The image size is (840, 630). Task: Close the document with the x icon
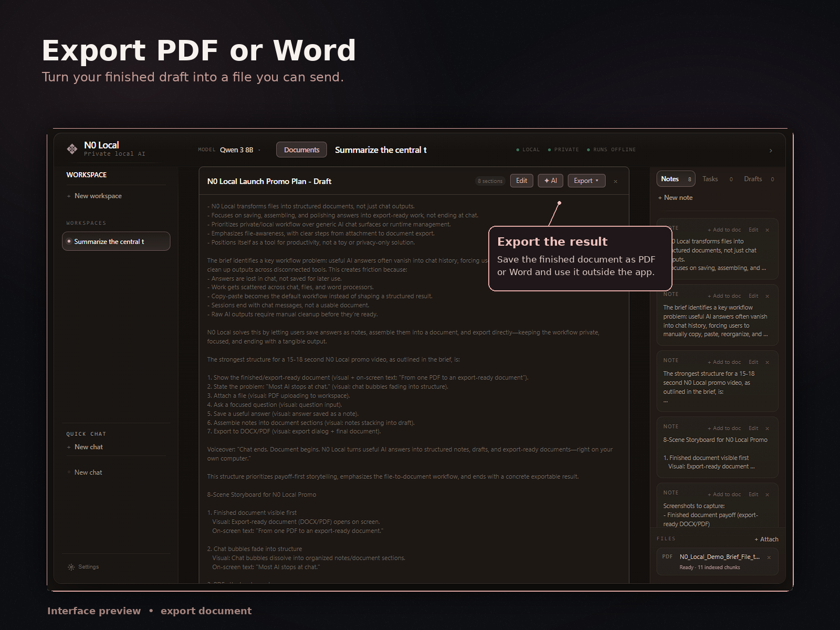coord(615,181)
